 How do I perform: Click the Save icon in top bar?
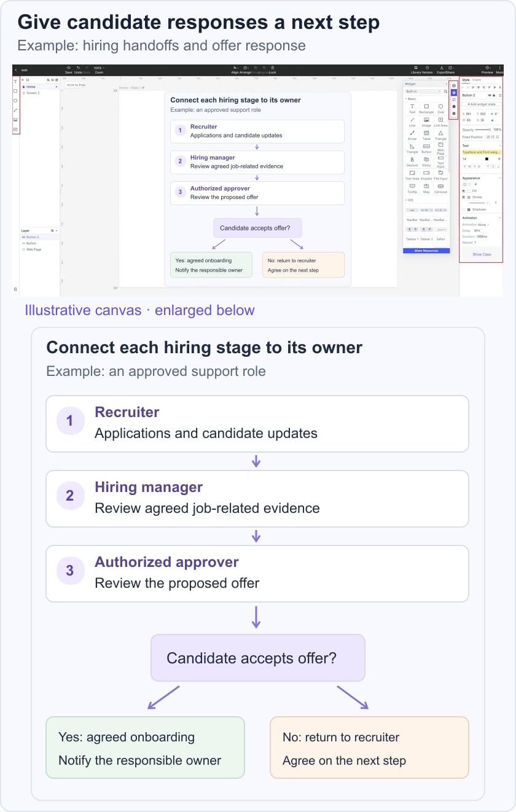coord(69,68)
